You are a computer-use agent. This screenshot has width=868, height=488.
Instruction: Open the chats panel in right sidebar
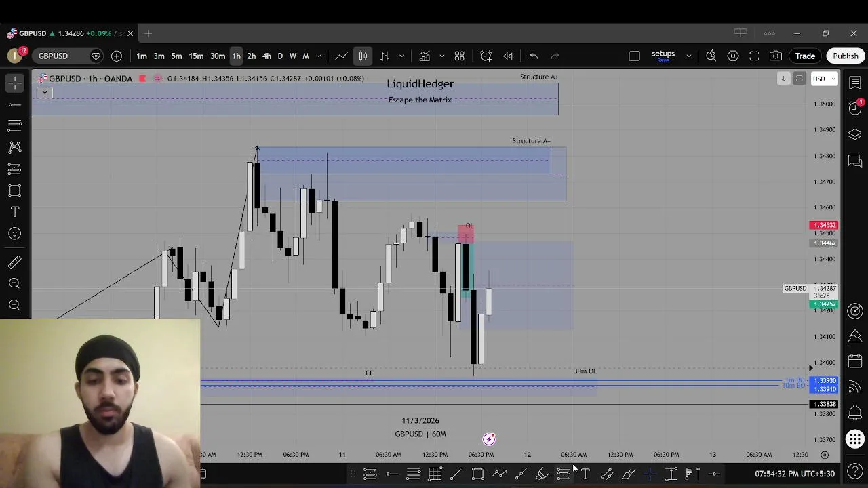coord(855,161)
